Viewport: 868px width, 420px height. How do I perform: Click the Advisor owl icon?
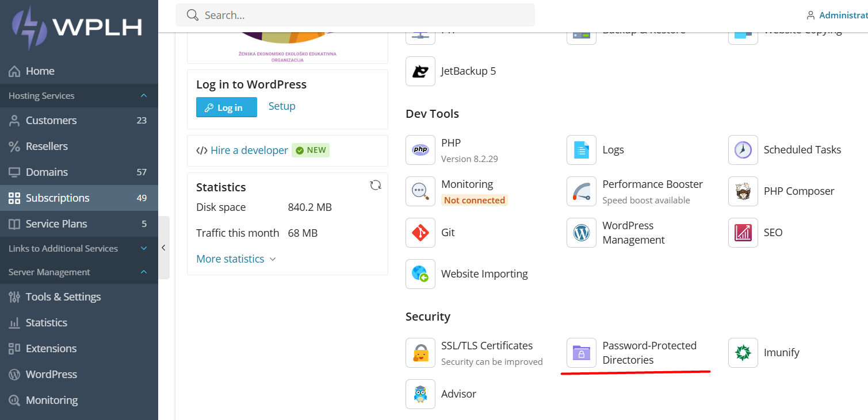[420, 394]
